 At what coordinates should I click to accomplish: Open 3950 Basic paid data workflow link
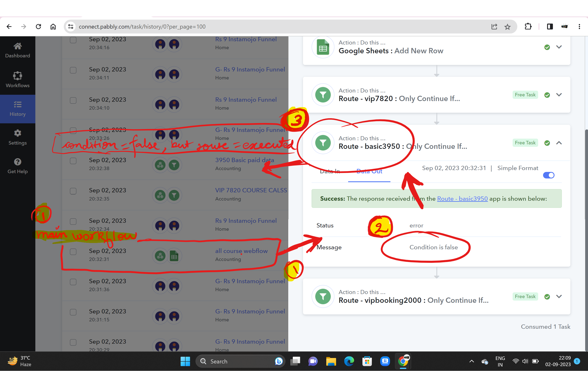(244, 160)
